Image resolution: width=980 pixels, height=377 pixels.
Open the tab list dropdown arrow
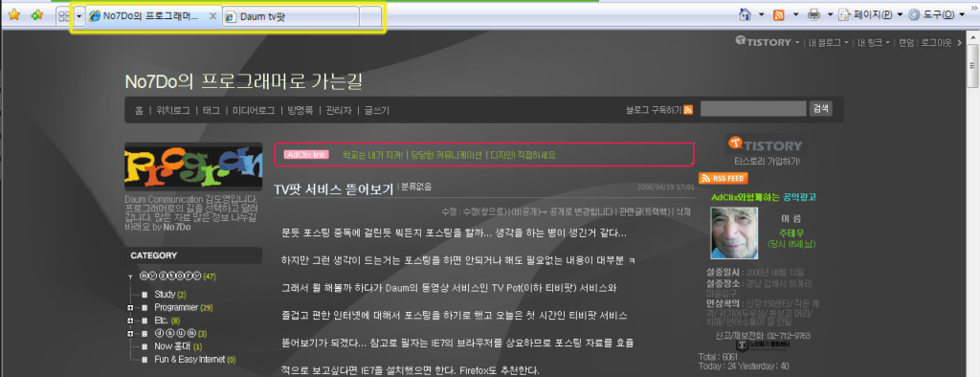coord(78,16)
